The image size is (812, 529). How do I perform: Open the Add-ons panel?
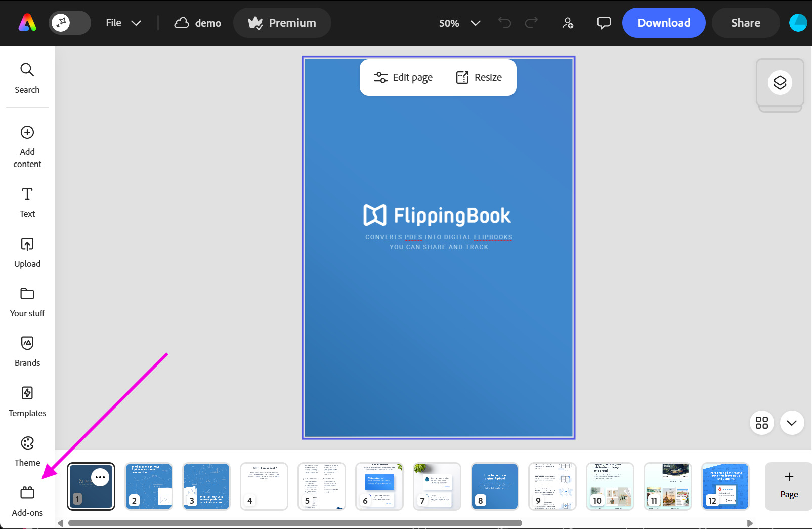[x=27, y=501]
